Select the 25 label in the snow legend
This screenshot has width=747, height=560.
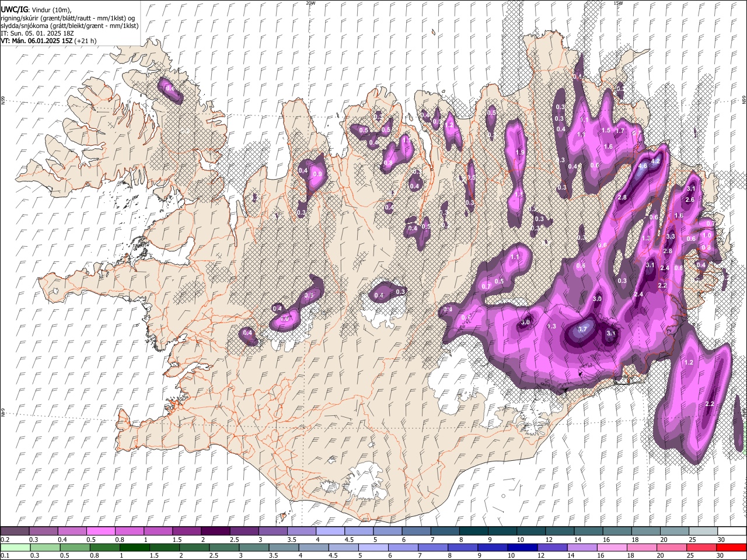[693, 540]
